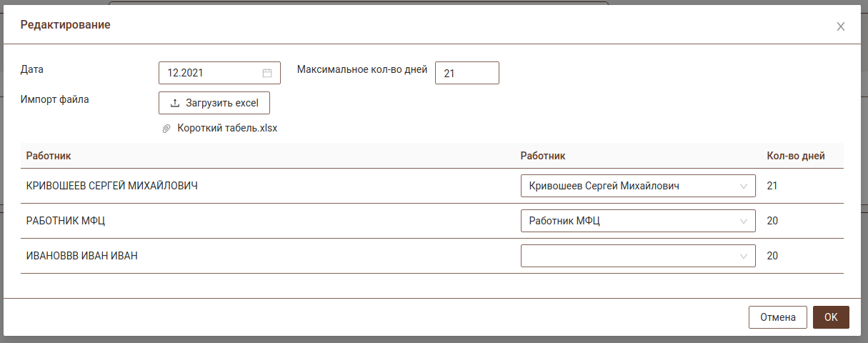
Task: Expand the Работник МФЦ worker selector
Action: (x=629, y=221)
